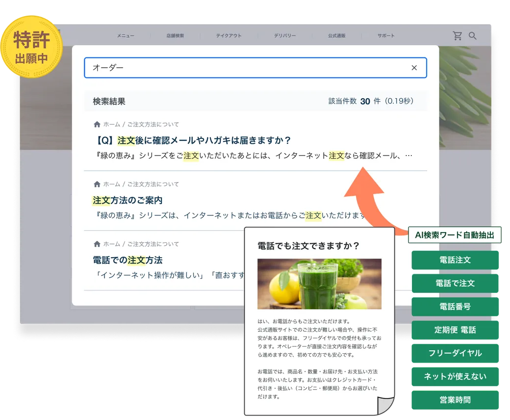510x420 pixels.
Task: Open the 注文方法のご案内 result
Action: (x=127, y=200)
